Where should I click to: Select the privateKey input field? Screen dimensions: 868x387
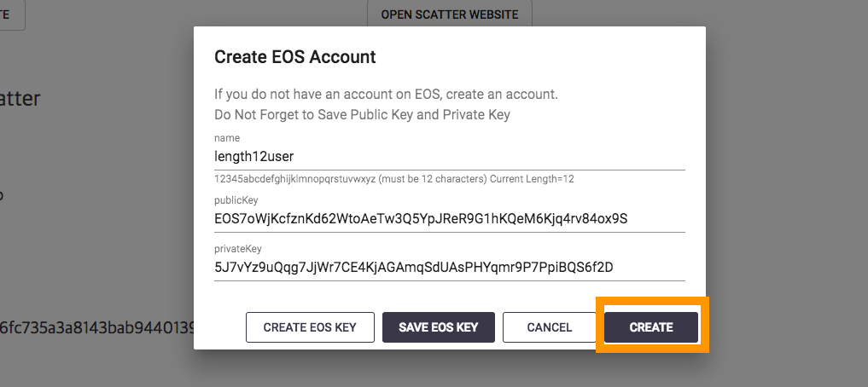pyautogui.click(x=449, y=268)
